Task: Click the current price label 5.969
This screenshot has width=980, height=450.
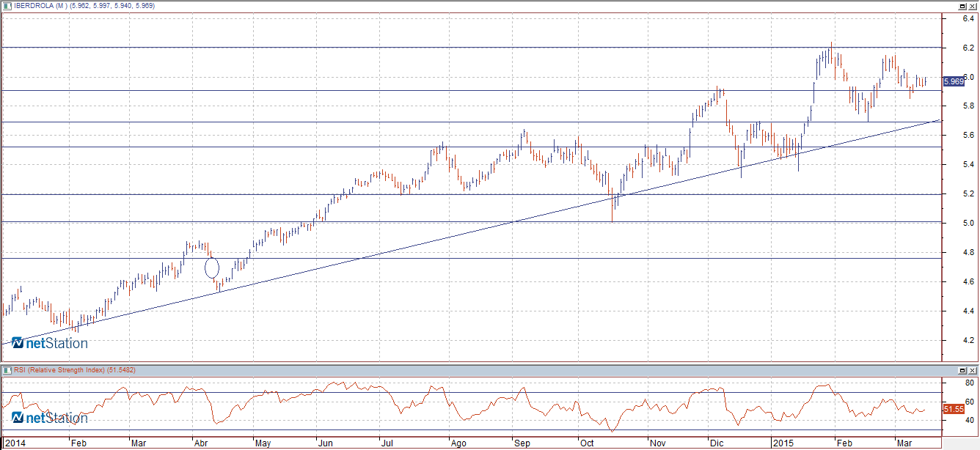Action: (953, 81)
